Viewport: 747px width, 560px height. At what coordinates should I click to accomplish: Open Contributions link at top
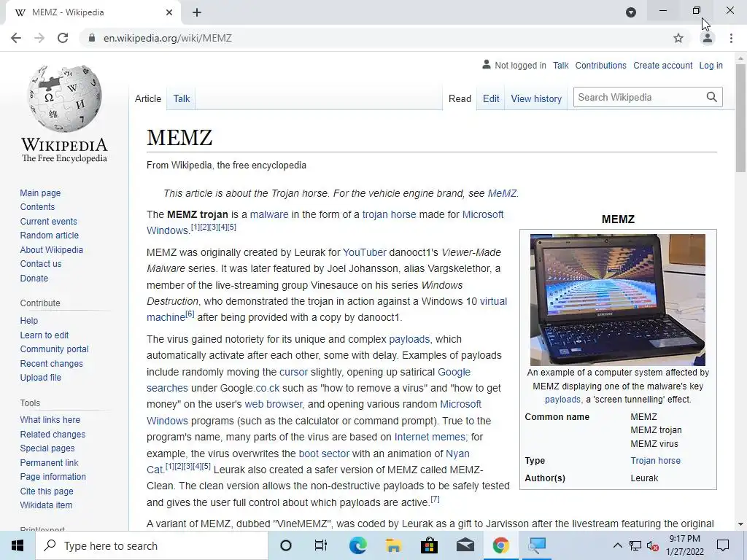pos(601,65)
